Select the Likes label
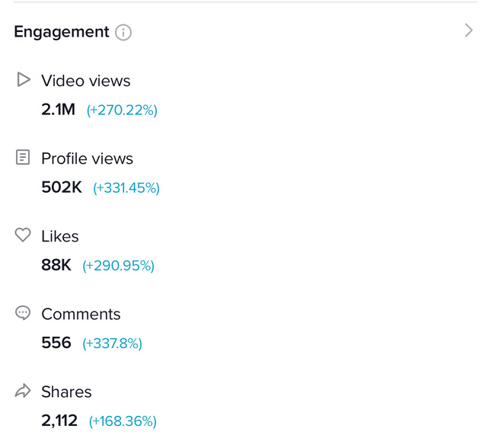The height and width of the screenshot is (448, 491). click(x=60, y=236)
